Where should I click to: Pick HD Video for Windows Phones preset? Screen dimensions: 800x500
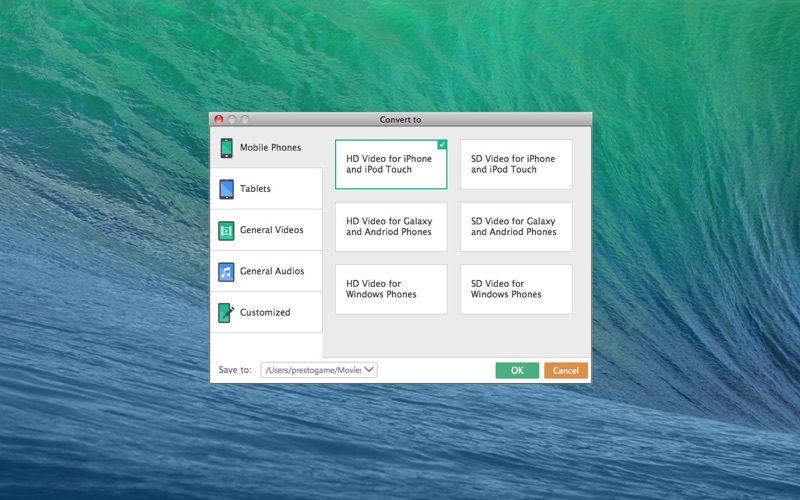point(391,289)
